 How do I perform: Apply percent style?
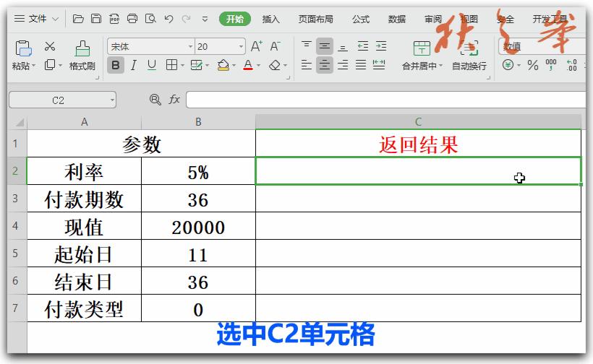click(533, 65)
